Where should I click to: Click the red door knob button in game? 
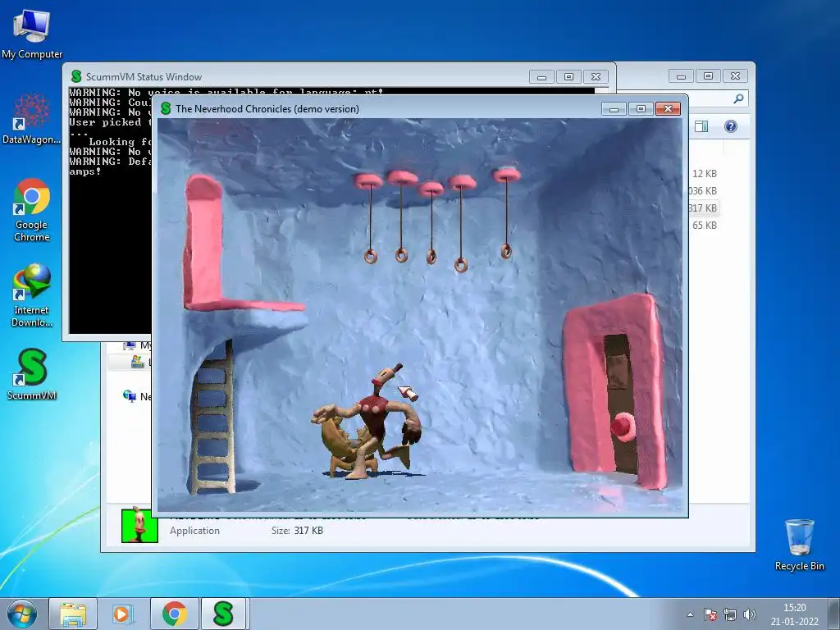click(x=623, y=427)
